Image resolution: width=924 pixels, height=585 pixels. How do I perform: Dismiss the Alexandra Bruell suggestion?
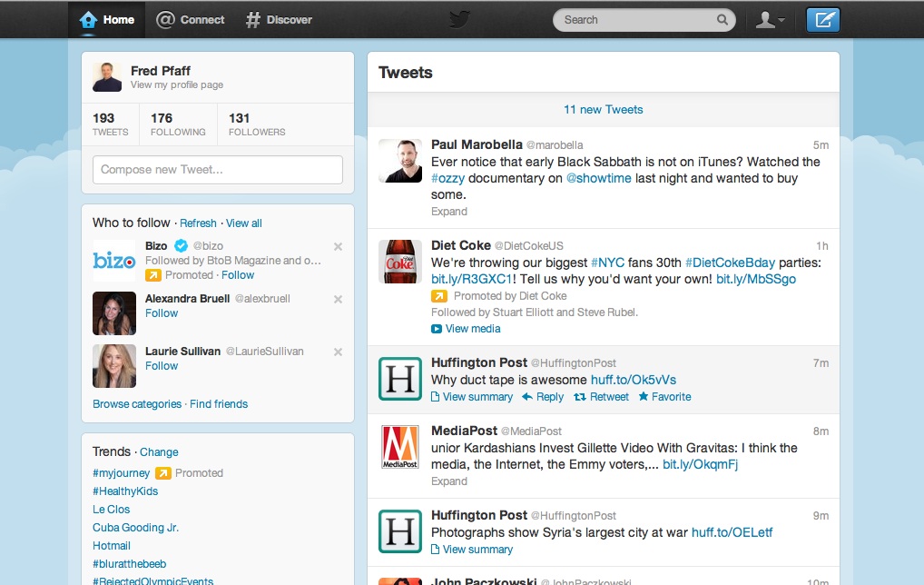pos(338,299)
